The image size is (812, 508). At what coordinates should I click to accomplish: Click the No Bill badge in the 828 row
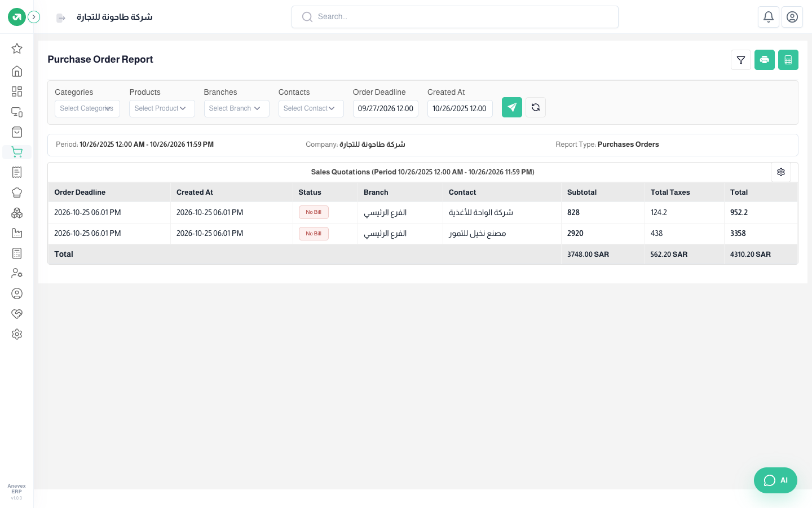(314, 212)
